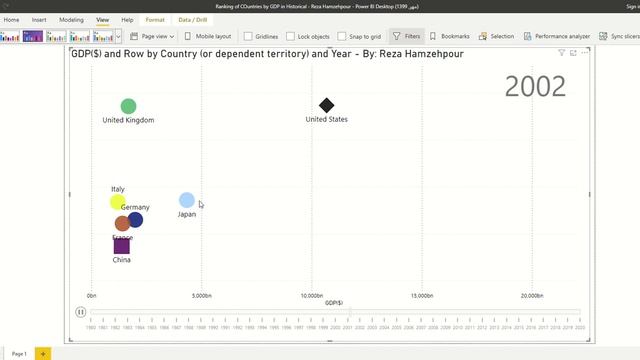Click the Bookmarks ribbon icon
This screenshot has height=360, width=640.
tap(433, 36)
